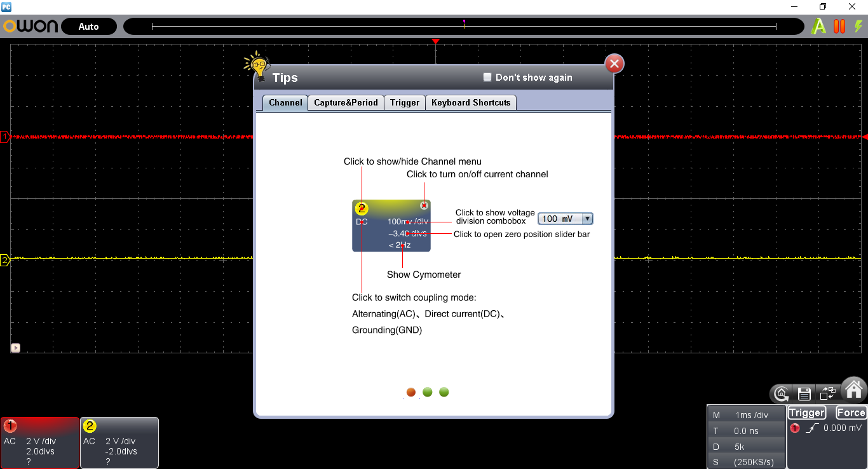Click the S (250KS/s) sample rate readout
Image resolution: width=868 pixels, height=469 pixels.
click(x=746, y=462)
